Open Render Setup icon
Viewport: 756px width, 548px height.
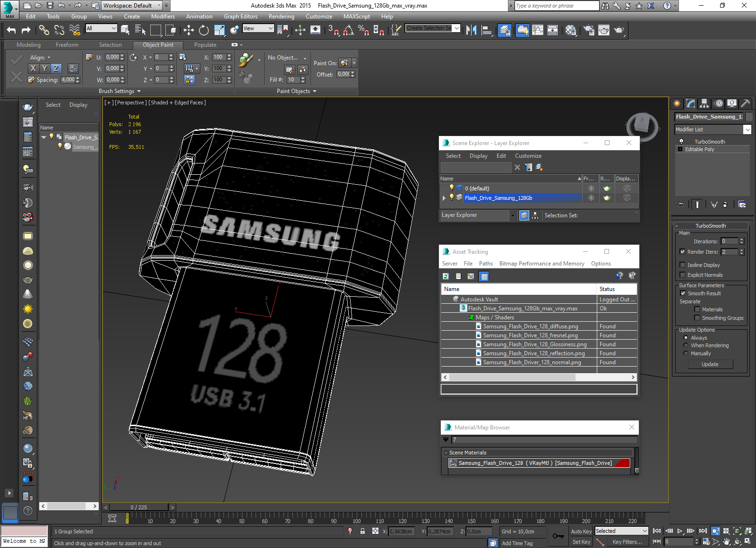pos(589,30)
